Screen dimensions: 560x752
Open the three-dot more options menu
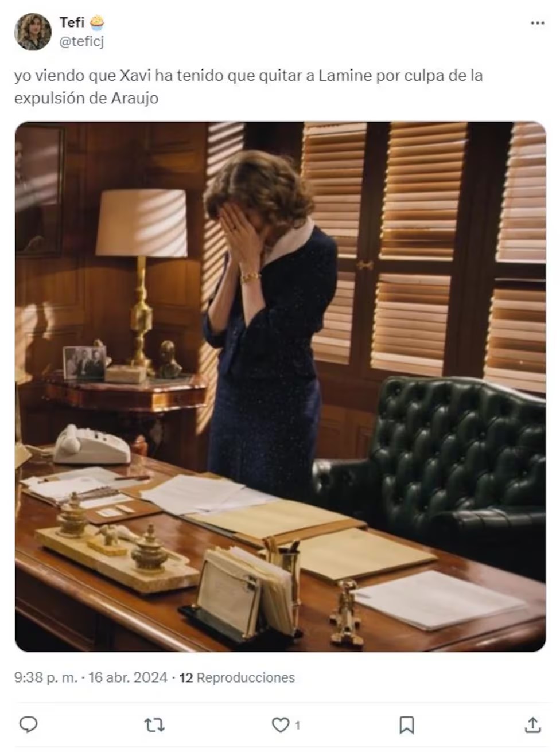point(537,23)
